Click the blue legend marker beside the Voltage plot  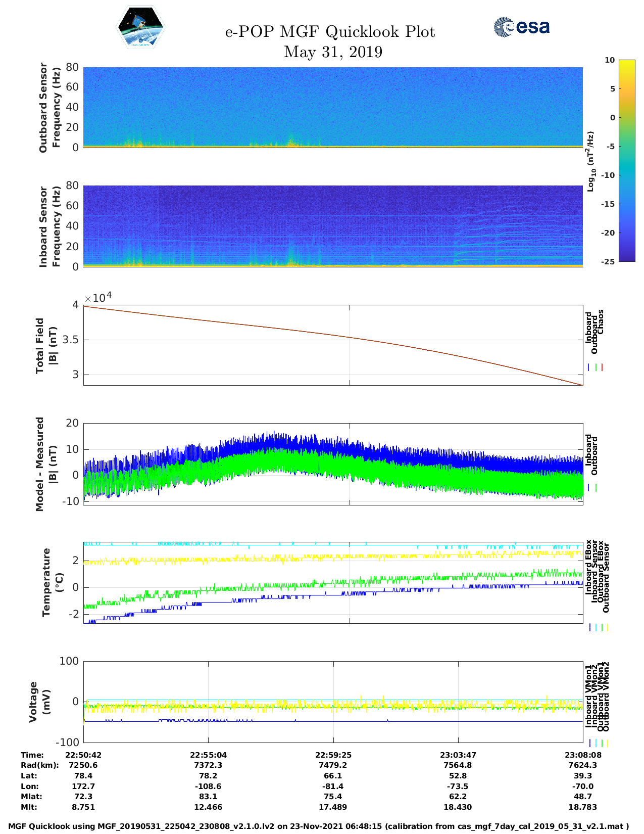pos(589,743)
